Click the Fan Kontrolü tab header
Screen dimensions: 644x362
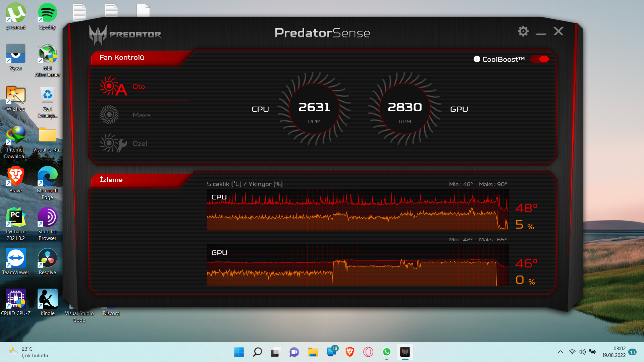click(x=122, y=58)
